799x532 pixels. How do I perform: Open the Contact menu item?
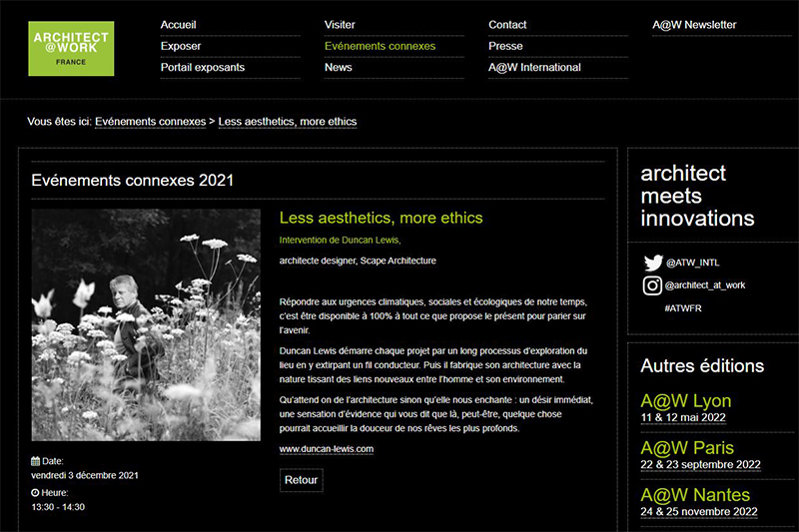(x=507, y=24)
